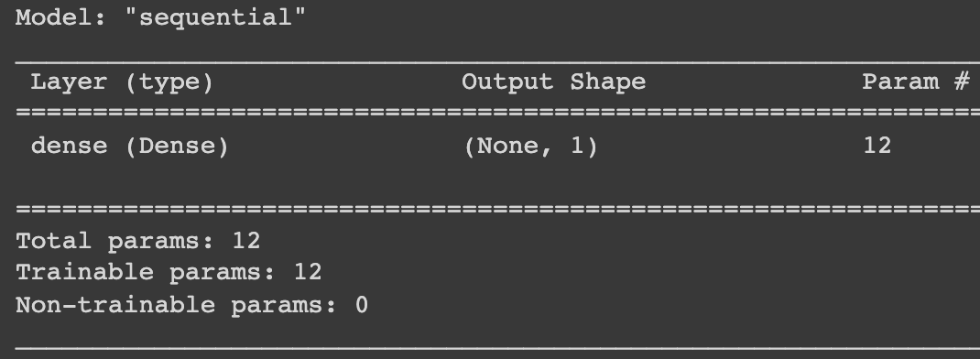Click the (None, 1) output shape value
Viewport: 980px width, 359px height.
[531, 147]
